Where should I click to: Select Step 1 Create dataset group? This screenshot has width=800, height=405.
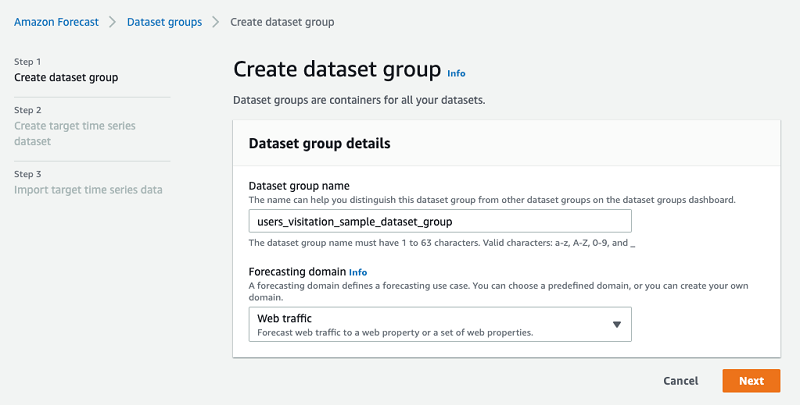[66, 77]
